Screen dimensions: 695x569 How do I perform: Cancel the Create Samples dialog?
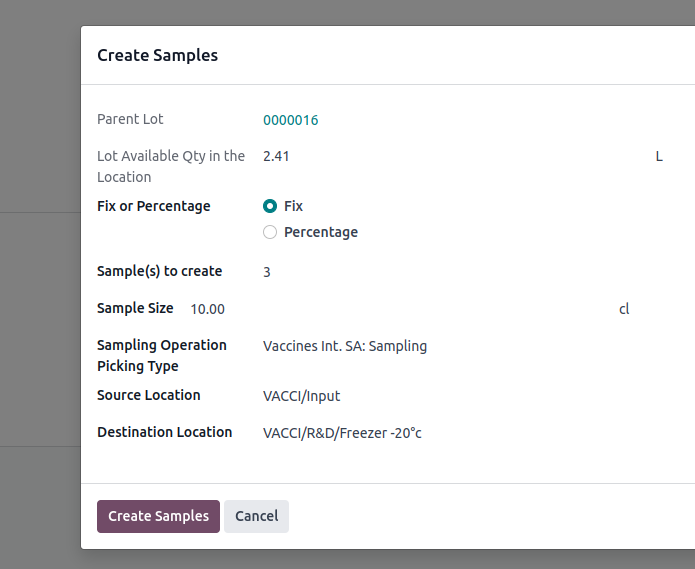coord(256,516)
